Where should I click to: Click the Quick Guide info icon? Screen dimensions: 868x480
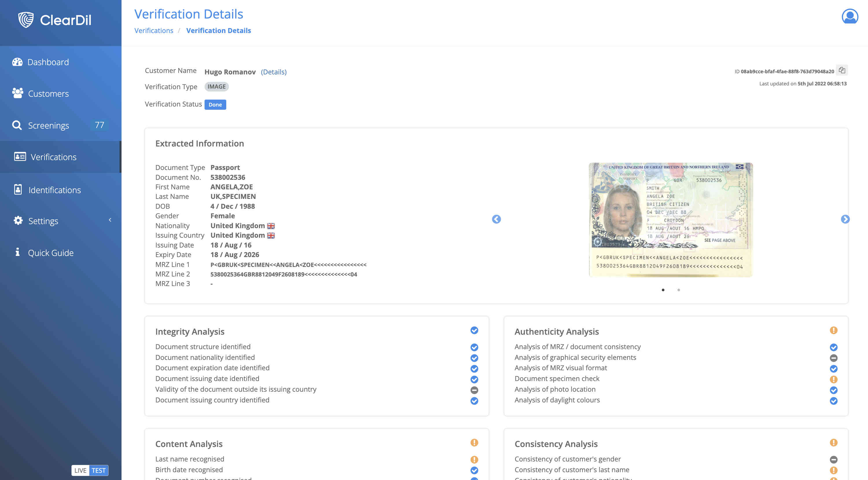tap(18, 252)
